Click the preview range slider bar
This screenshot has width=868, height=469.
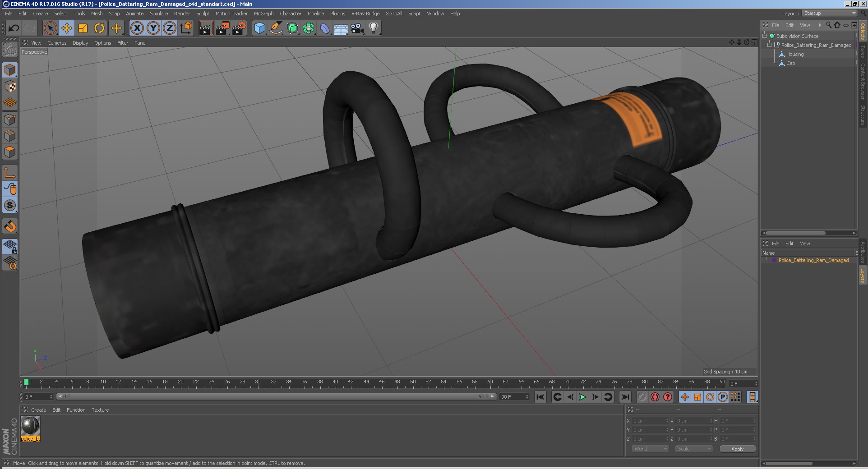[x=276, y=396]
